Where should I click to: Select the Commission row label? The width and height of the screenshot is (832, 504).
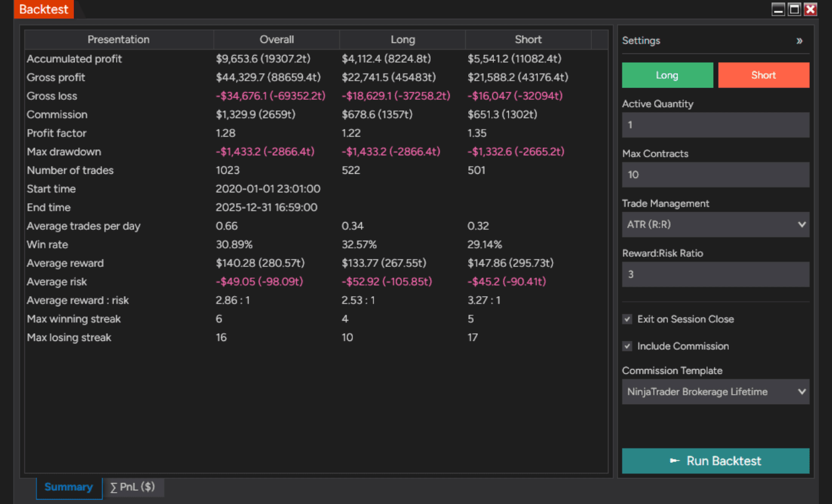pos(57,115)
